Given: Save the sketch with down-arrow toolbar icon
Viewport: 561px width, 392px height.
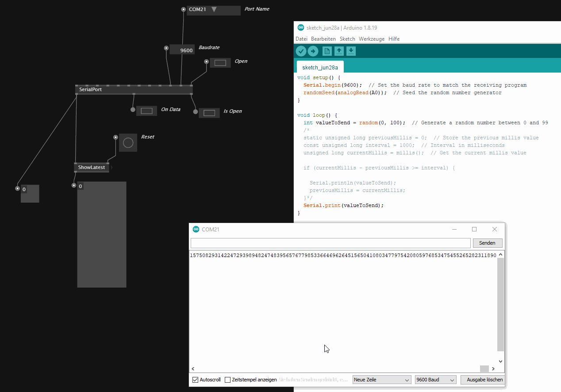Looking at the screenshot, I should pos(351,51).
